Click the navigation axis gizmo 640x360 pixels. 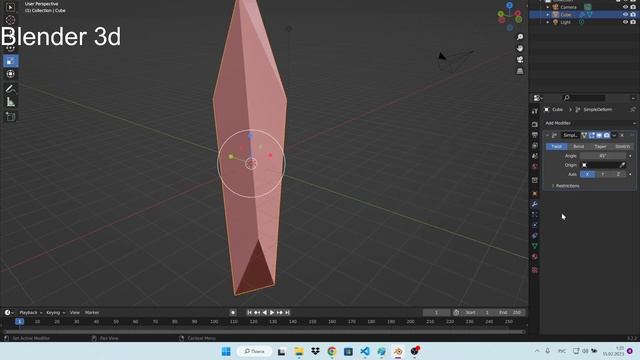tap(510, 16)
